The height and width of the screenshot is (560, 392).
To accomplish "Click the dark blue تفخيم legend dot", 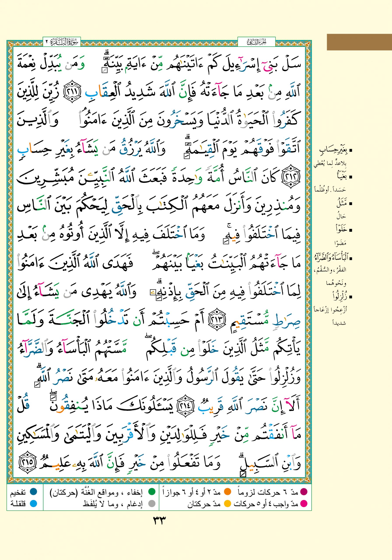I will 33,492.
